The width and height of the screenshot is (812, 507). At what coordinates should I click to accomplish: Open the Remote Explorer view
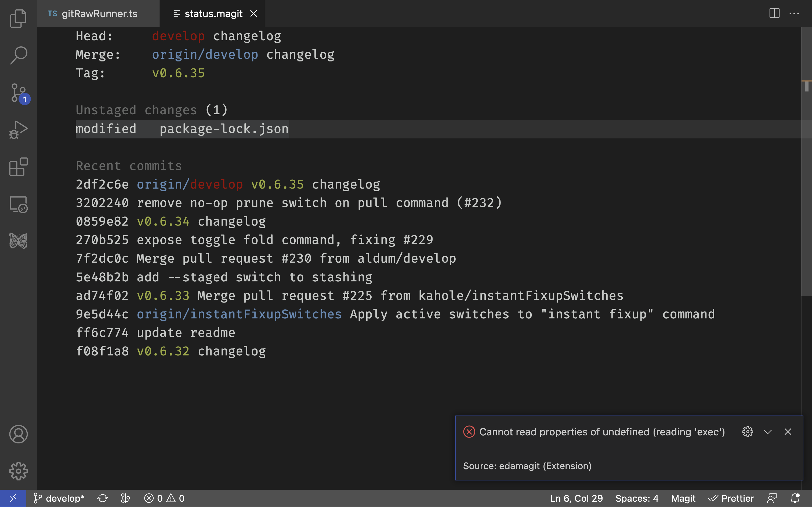coord(19,204)
